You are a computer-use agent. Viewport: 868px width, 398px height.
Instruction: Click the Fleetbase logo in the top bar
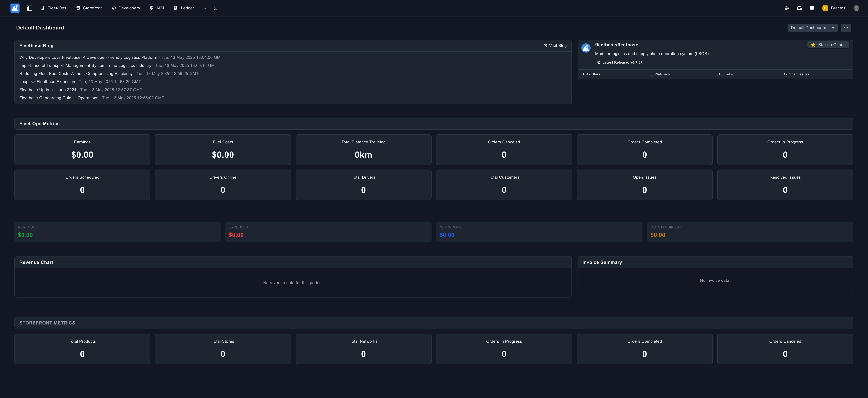pyautogui.click(x=15, y=8)
